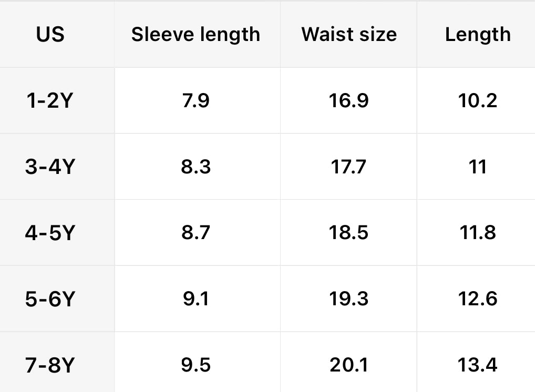The width and height of the screenshot is (535, 392).
Task: Select sleeve length value 8.3
Action: click(196, 167)
